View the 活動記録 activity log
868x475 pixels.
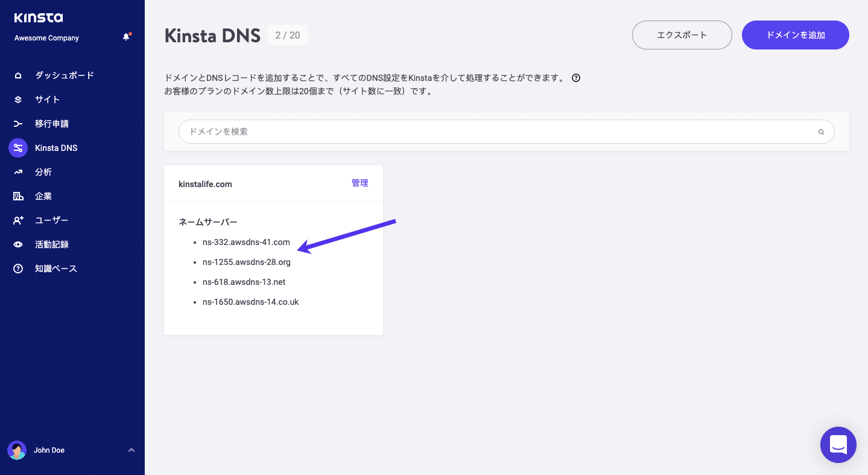pos(18,244)
